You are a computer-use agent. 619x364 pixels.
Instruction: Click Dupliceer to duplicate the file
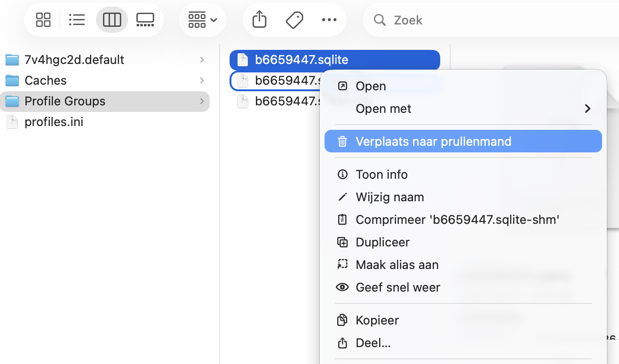pyautogui.click(x=382, y=242)
